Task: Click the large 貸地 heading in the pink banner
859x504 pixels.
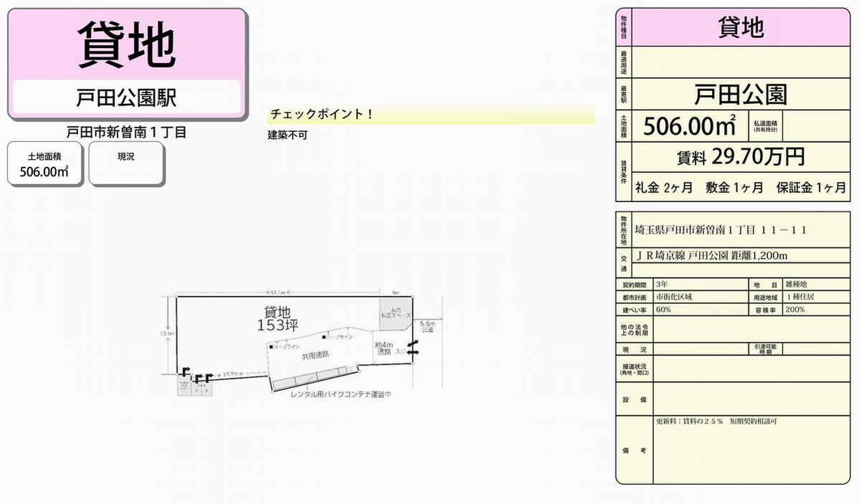Action: [x=126, y=44]
